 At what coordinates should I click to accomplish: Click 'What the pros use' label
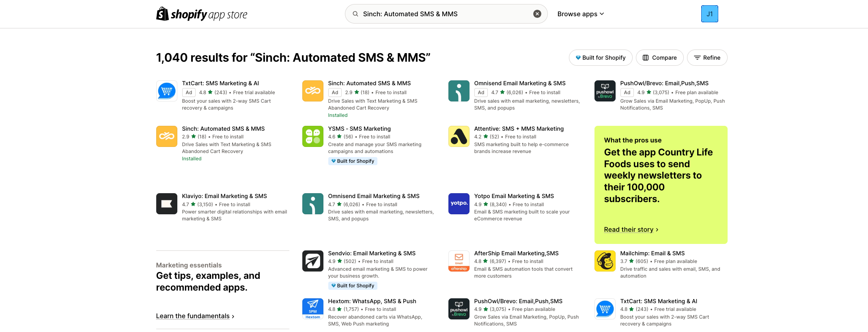[633, 140]
